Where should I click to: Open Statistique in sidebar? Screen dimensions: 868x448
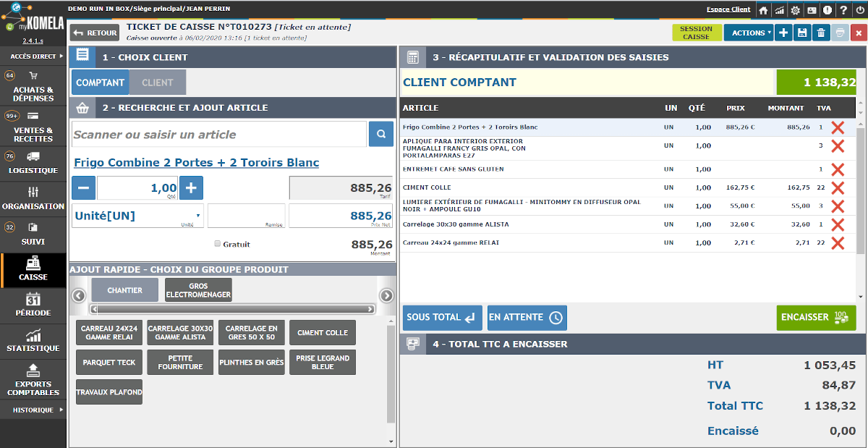[33, 341]
